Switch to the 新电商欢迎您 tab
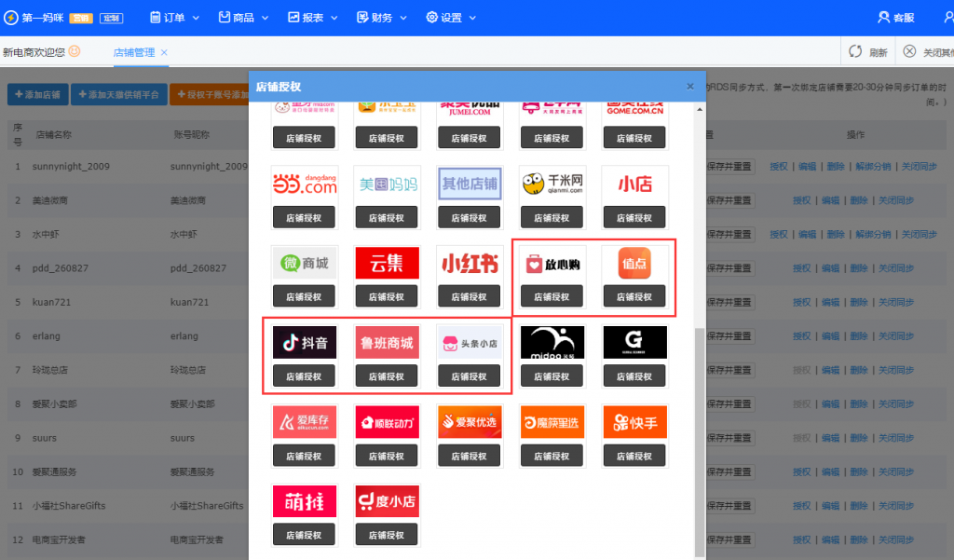This screenshot has height=560, width=954. 34,52
